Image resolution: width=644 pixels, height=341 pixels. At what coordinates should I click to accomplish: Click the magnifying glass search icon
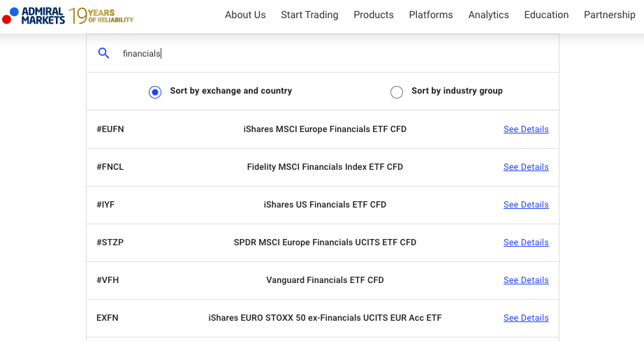[x=103, y=53]
